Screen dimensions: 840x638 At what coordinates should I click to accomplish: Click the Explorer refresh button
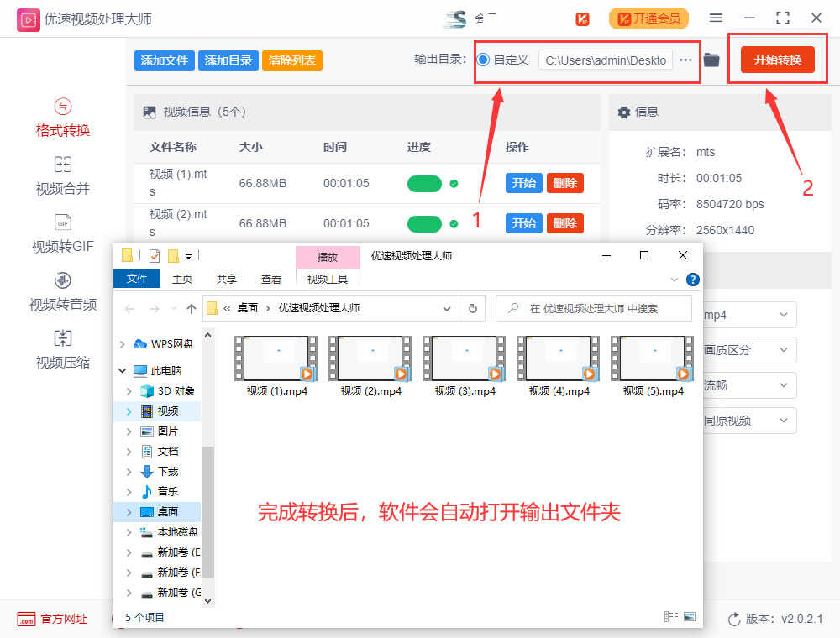click(472, 308)
